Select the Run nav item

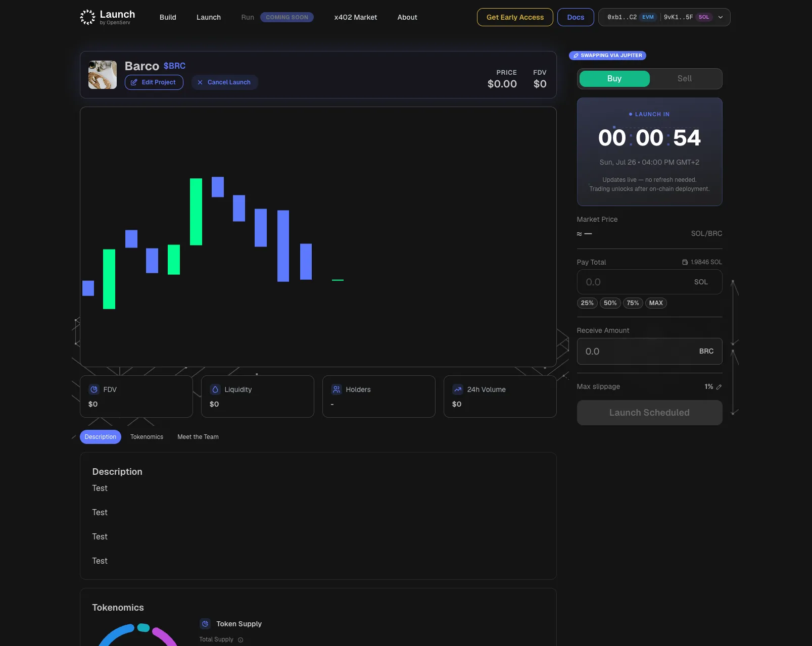[x=248, y=17]
